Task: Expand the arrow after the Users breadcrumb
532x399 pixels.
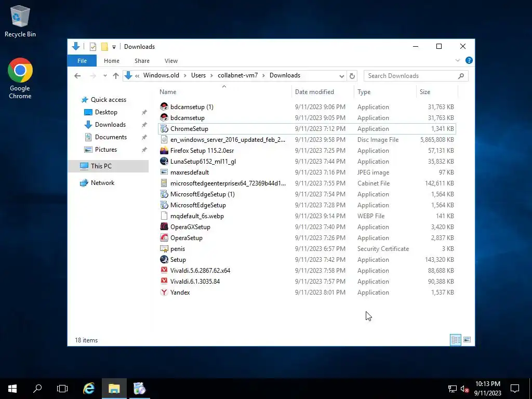Action: pyautogui.click(x=212, y=76)
